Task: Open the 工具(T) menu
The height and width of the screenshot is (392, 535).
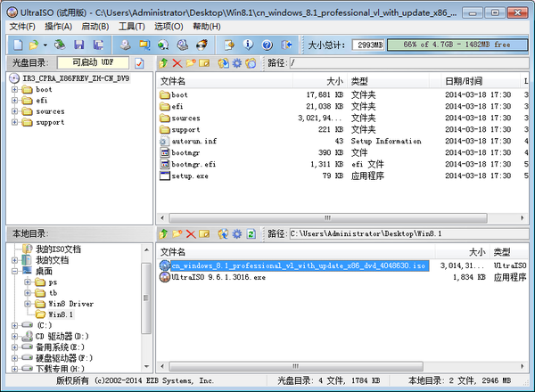Action: click(x=132, y=26)
